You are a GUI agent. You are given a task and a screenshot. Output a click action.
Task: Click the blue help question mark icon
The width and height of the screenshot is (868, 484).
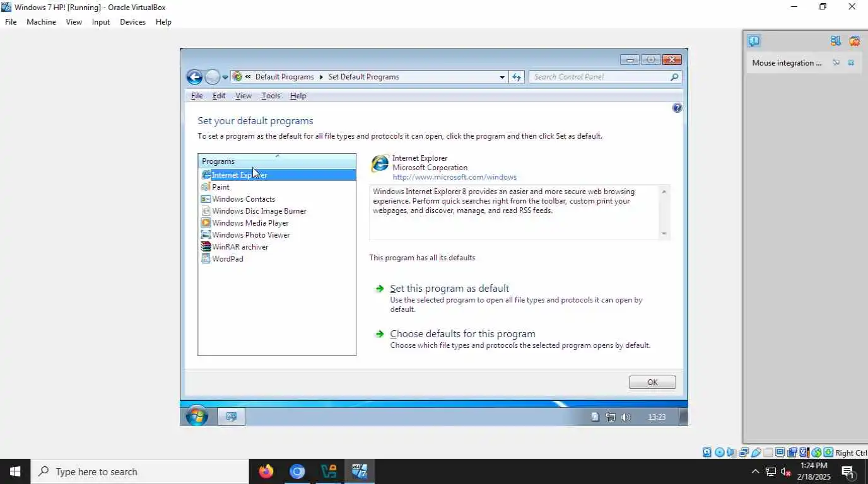click(x=677, y=108)
